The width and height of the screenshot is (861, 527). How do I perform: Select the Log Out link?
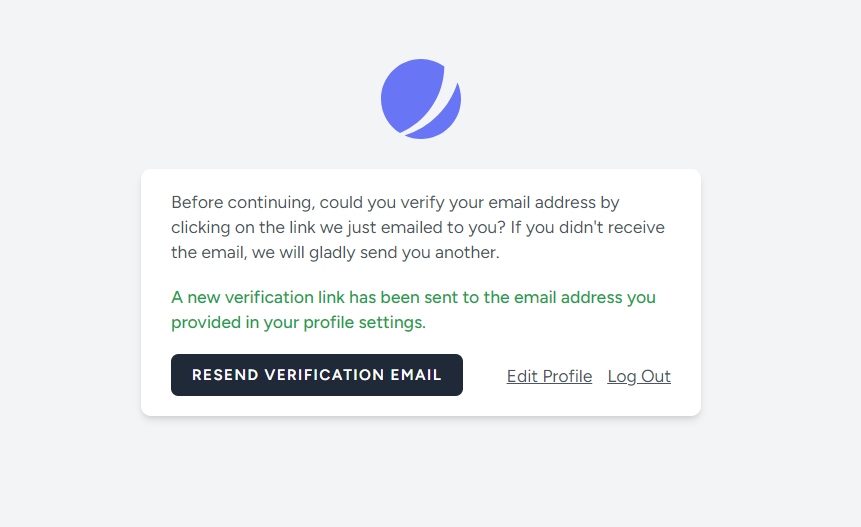[639, 376]
